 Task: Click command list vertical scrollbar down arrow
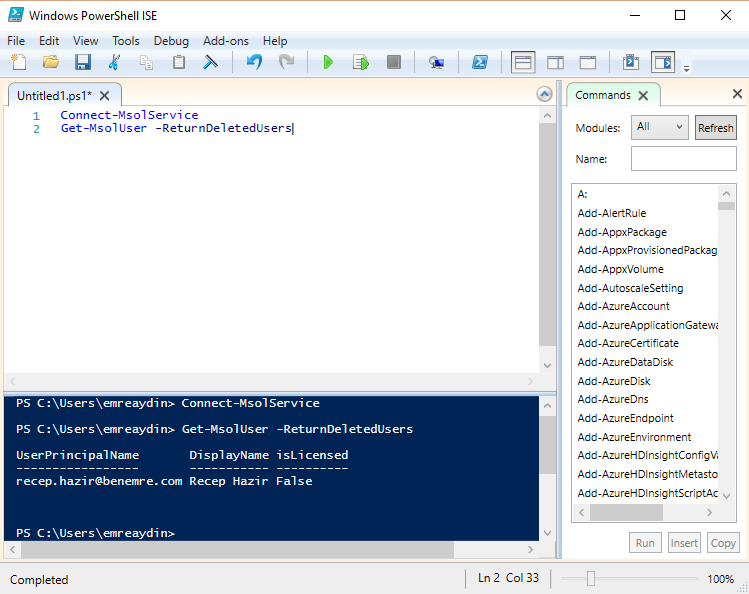coord(727,496)
